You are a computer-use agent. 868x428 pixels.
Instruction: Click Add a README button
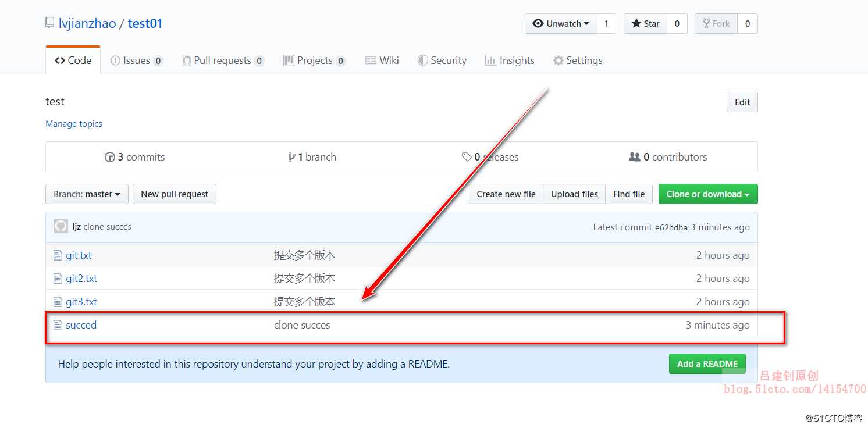(x=707, y=364)
